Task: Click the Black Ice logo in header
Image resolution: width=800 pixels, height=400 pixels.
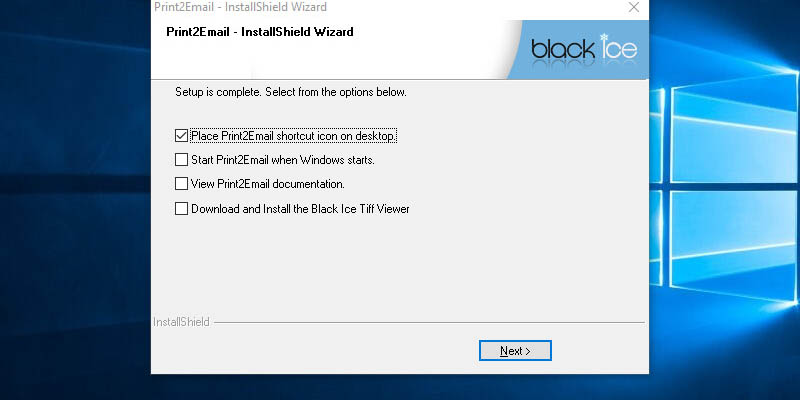Action: [582, 48]
